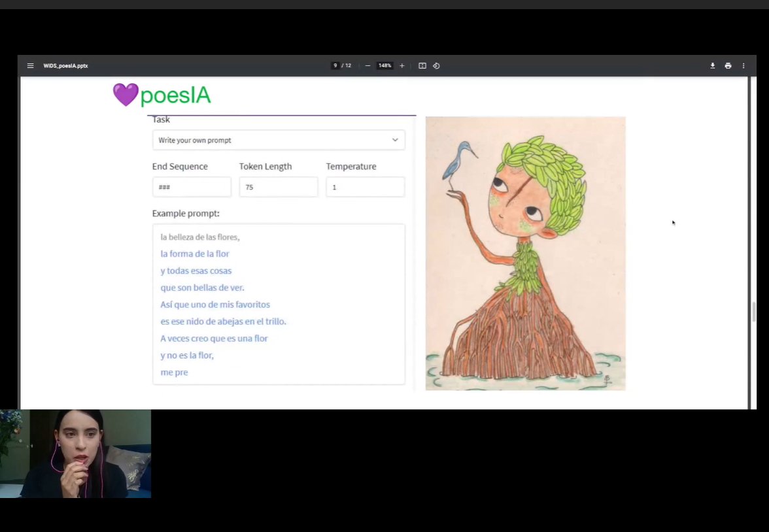Click the last line 'me pre'
Screen dimensions: 769x532
tap(174, 372)
